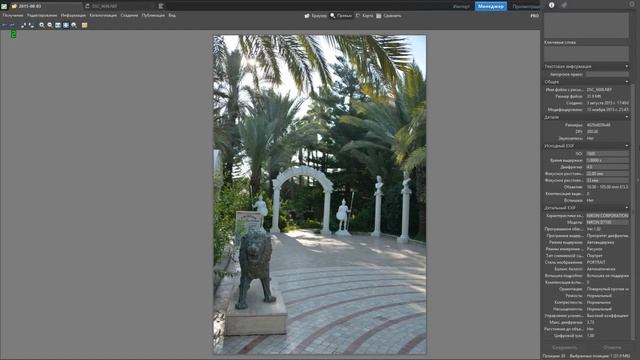Switch to Превью view mode
The image size is (640, 360).
click(x=341, y=16)
